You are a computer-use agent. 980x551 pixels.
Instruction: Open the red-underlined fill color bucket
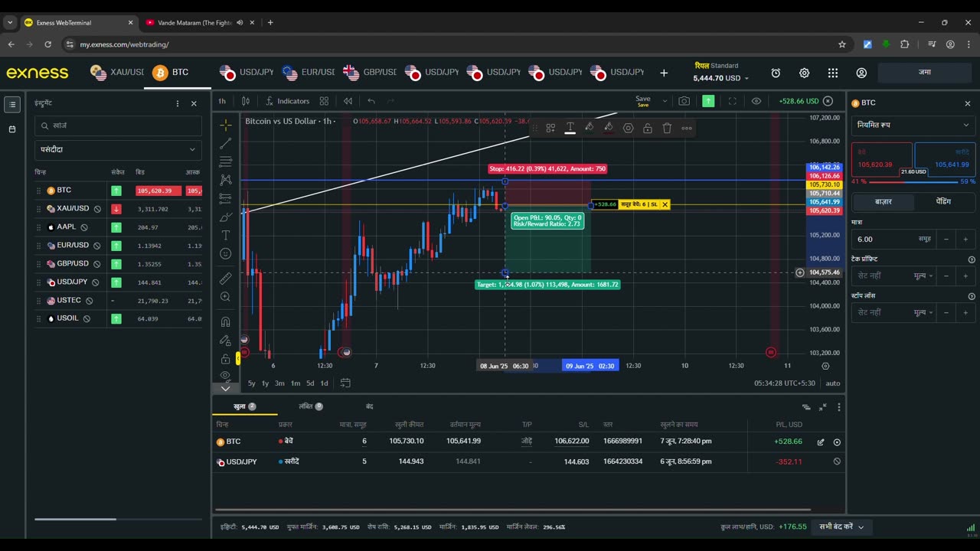(x=609, y=128)
